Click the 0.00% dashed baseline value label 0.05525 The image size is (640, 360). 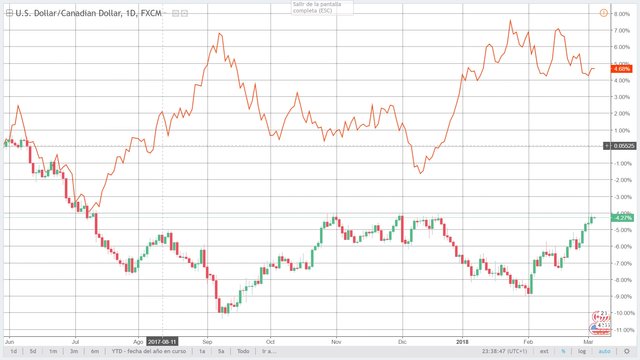pyautogui.click(x=624, y=146)
